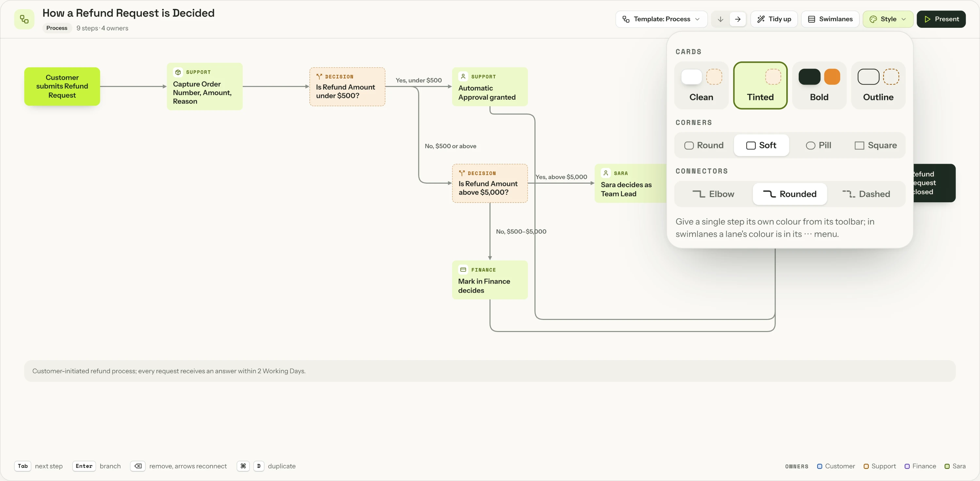
Task: Choose the Clean card style
Action: click(701, 85)
